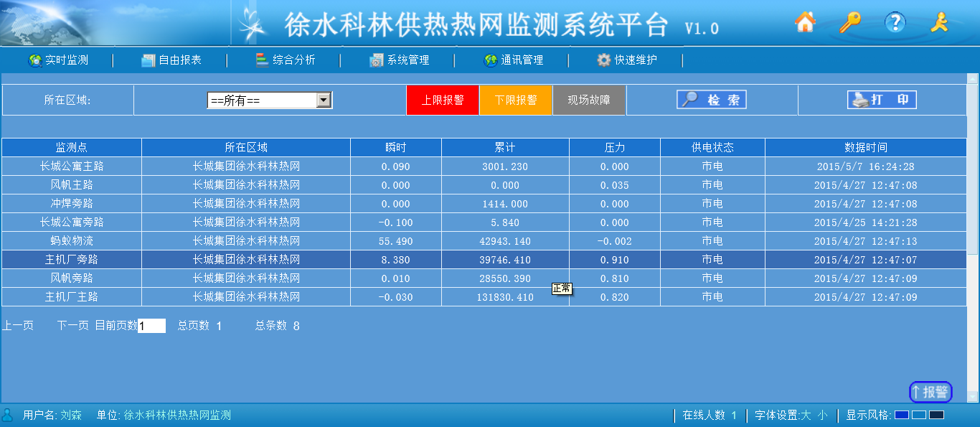Toggle the gray 现场故障 filter
Viewport: 980px width, 427px height.
pos(589,100)
